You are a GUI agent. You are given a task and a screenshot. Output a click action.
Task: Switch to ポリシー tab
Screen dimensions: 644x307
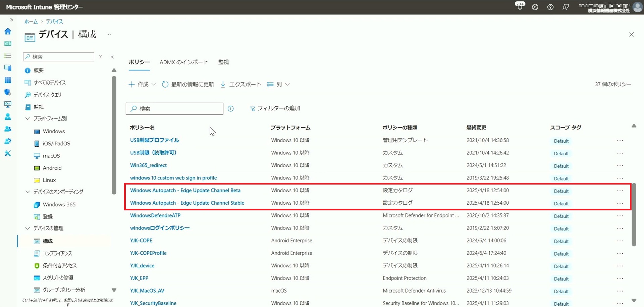139,62
